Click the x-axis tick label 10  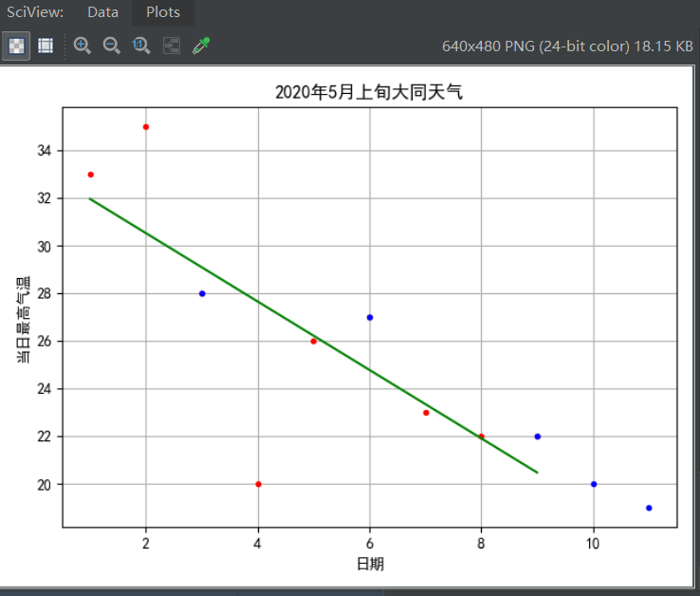(593, 543)
